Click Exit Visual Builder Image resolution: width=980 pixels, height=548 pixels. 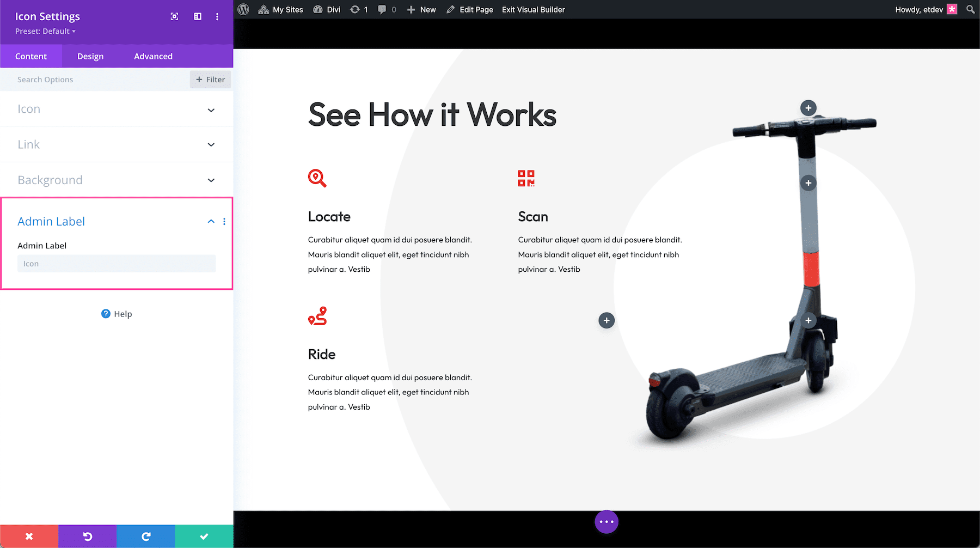pyautogui.click(x=533, y=9)
